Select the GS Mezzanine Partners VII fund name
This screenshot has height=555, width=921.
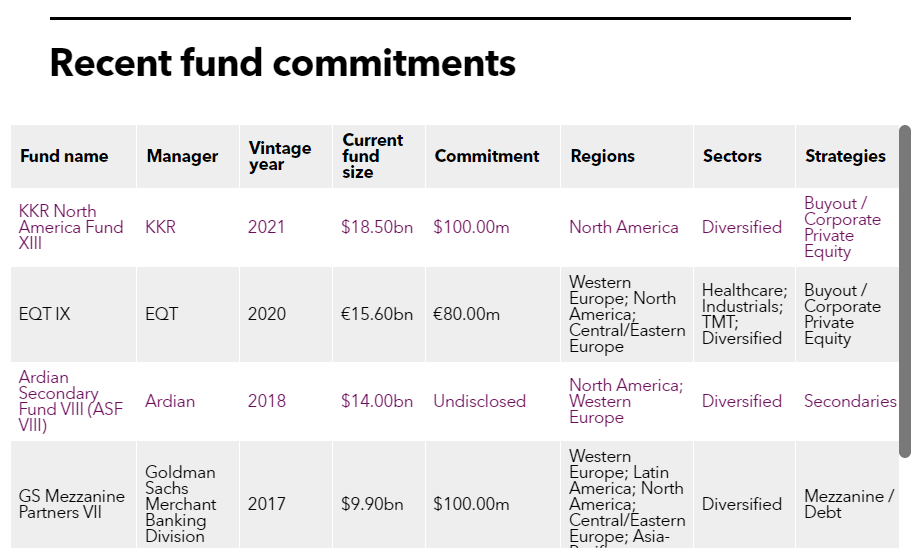[x=71, y=504]
